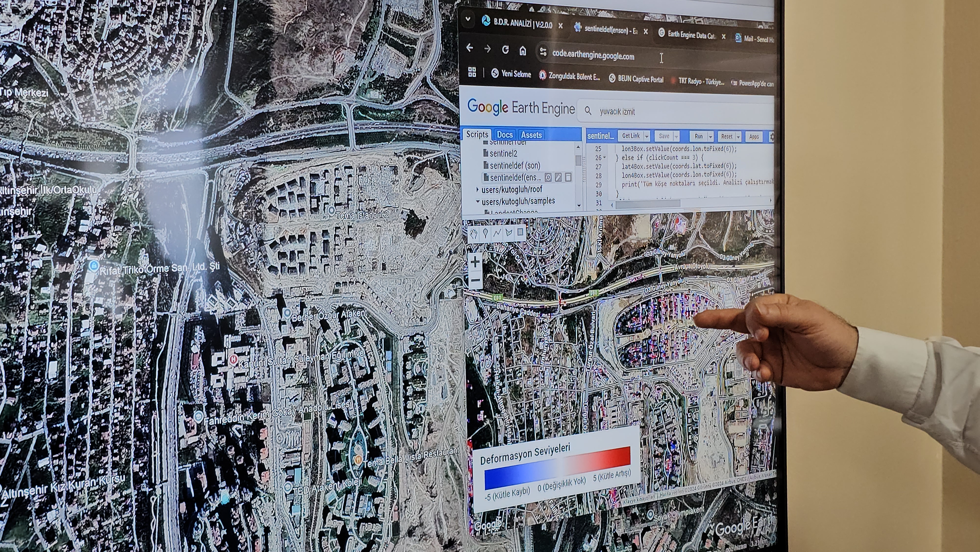980x552 pixels.
Task: Zoom in on the map with plus
Action: 475,262
